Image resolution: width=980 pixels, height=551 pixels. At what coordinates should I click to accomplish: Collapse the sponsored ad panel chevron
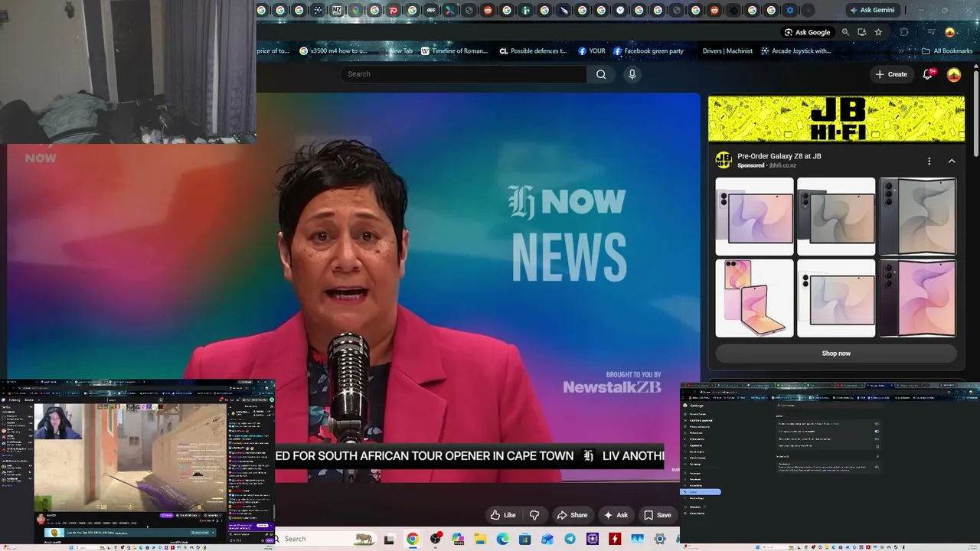952,161
